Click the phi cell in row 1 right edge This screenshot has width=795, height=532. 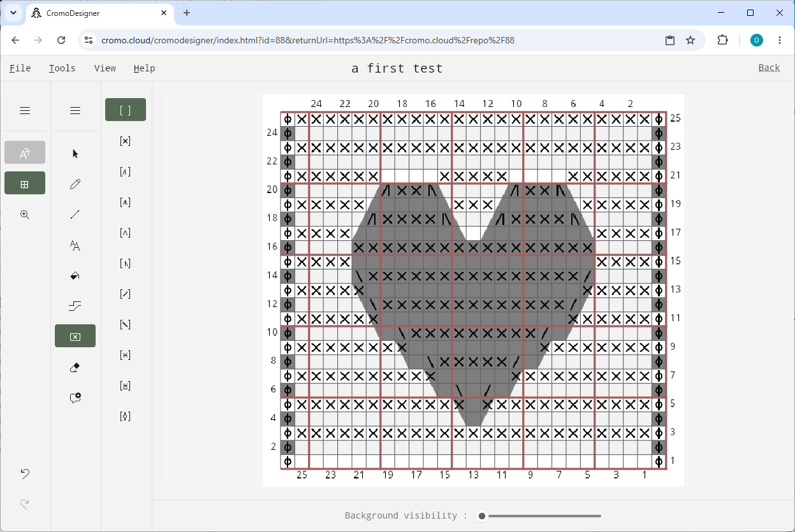(659, 461)
